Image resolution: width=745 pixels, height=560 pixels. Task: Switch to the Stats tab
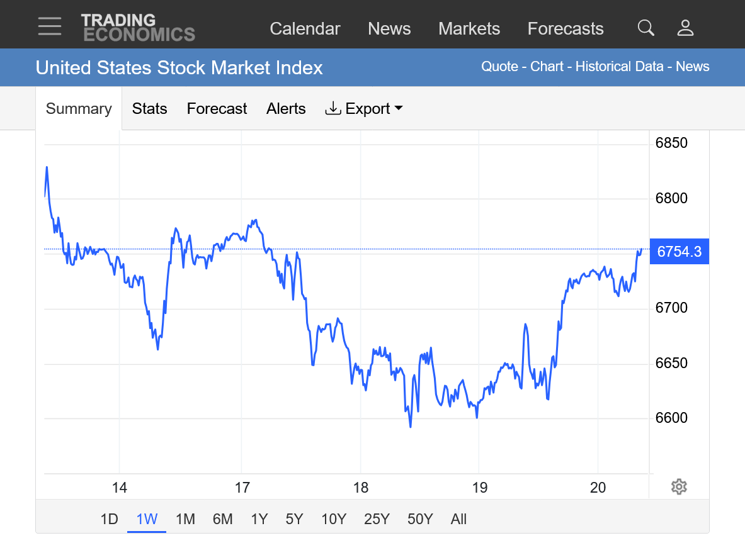149,109
